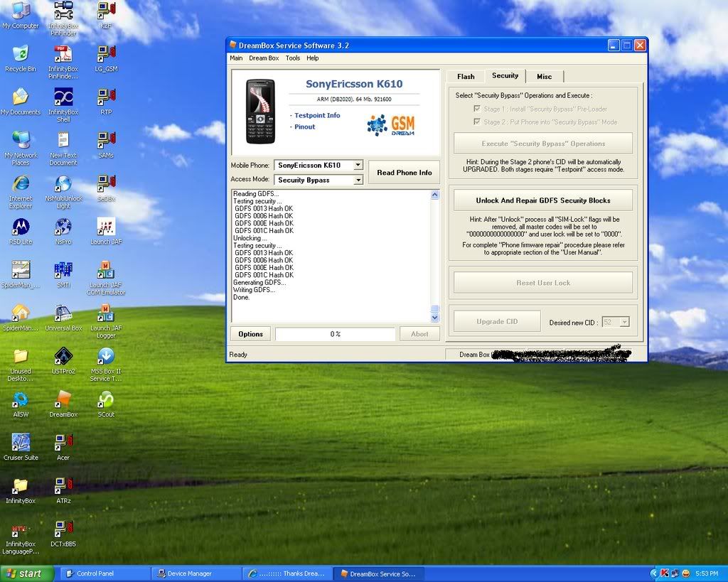Open the Main menu
Image resolution: width=728 pixels, height=582 pixels.
tap(236, 58)
